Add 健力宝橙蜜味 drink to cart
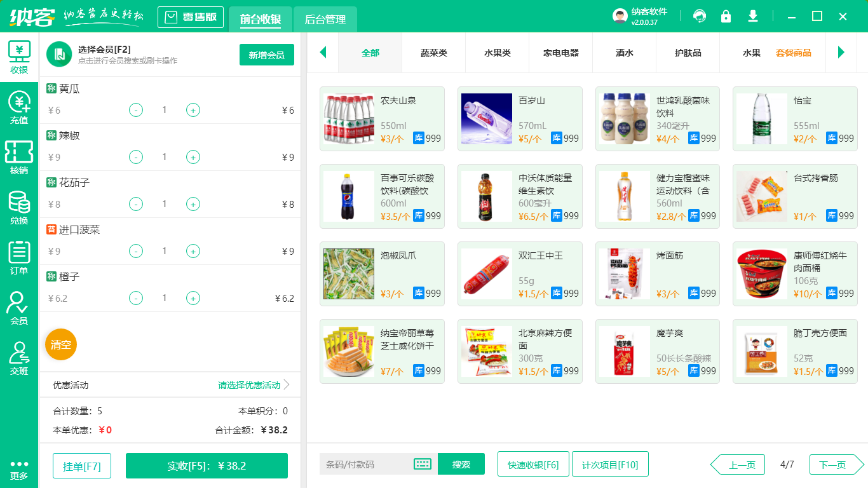The width and height of the screenshot is (868, 488). coord(658,196)
